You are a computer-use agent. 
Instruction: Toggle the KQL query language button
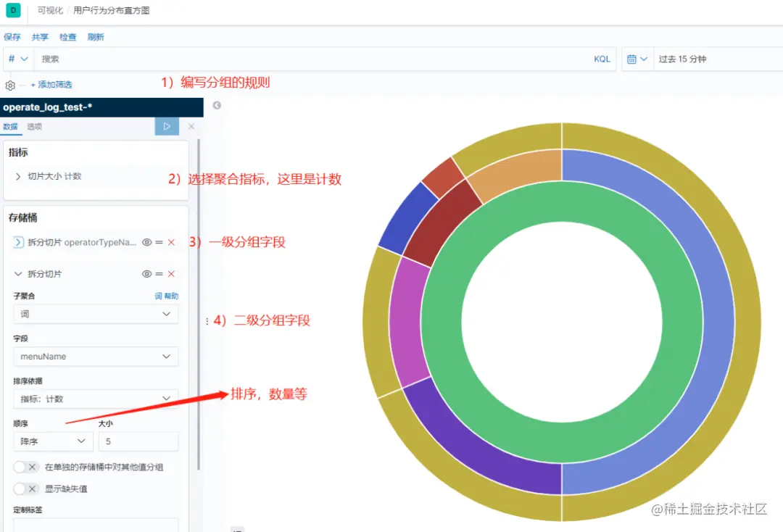click(602, 59)
